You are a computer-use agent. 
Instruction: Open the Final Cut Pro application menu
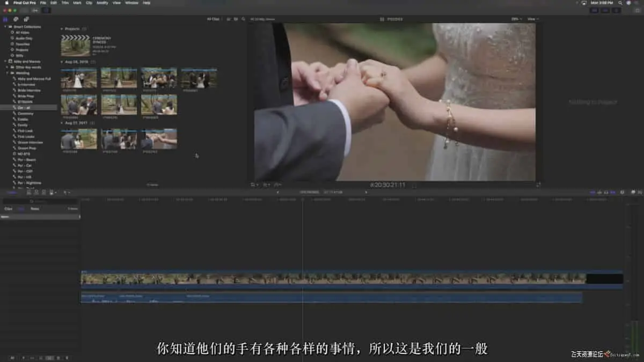(25, 3)
